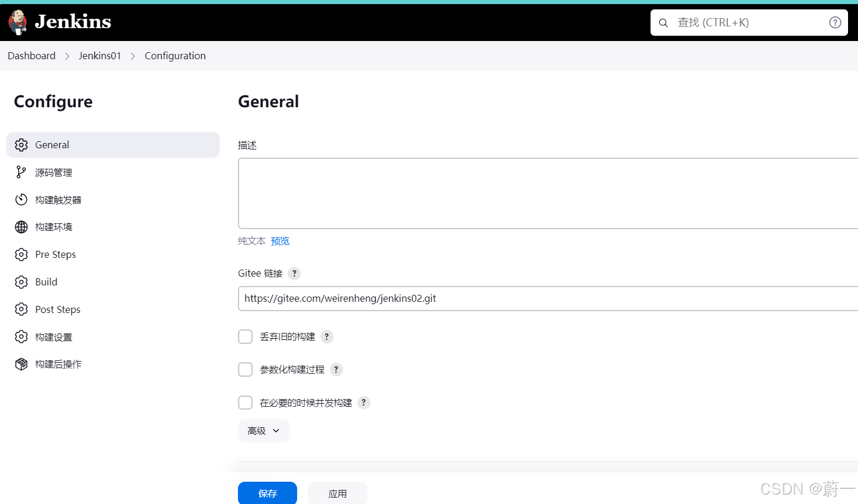Open Dashboard breadcrumb link
Viewport: 858px width, 504px height.
(x=32, y=56)
